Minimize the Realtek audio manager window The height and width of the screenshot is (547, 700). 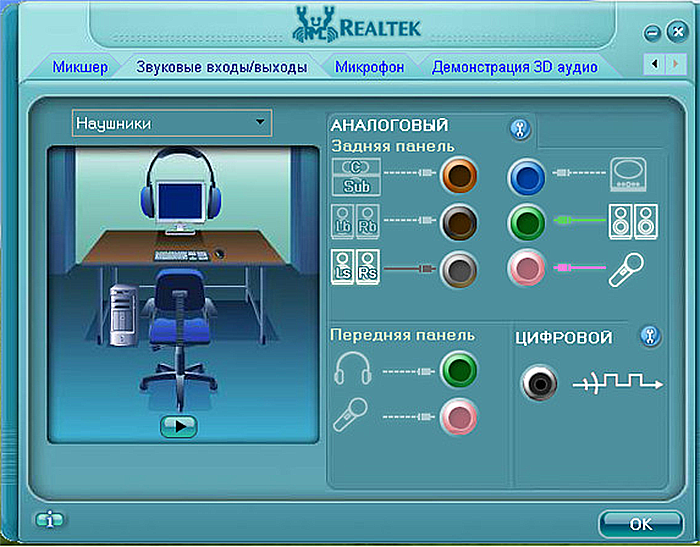point(652,33)
